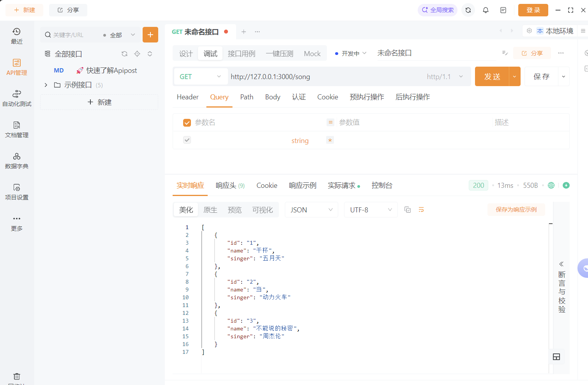Open the 数据字典 sidebar icon
588x385 pixels.
(x=16, y=161)
